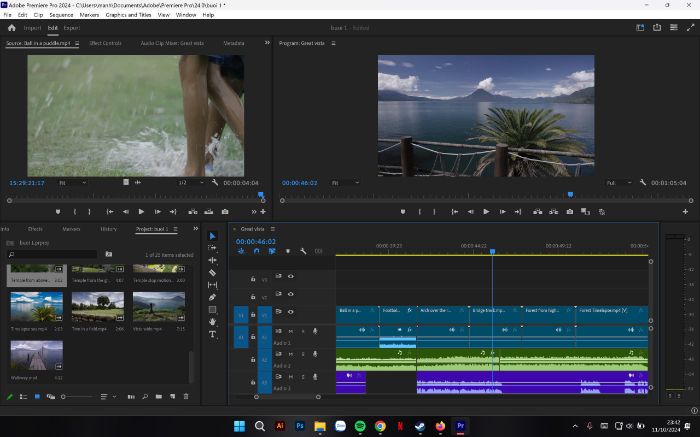The height and width of the screenshot is (437, 700).
Task: Select the Slip tool
Action: (212, 284)
